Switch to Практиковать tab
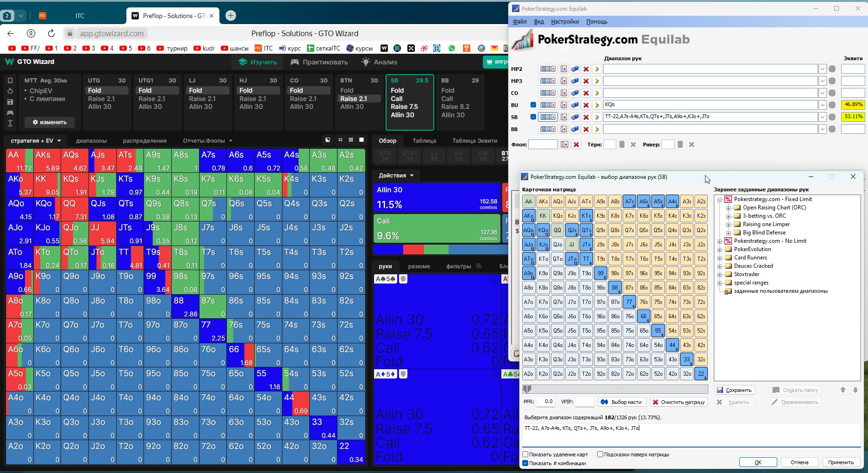This screenshot has width=868, height=473. pos(318,62)
